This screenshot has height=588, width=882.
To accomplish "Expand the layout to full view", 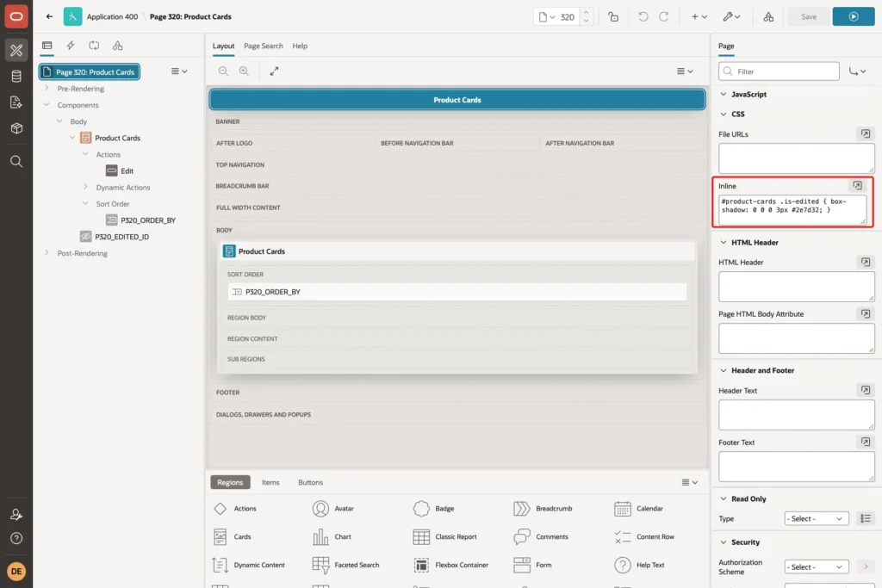I will (274, 71).
